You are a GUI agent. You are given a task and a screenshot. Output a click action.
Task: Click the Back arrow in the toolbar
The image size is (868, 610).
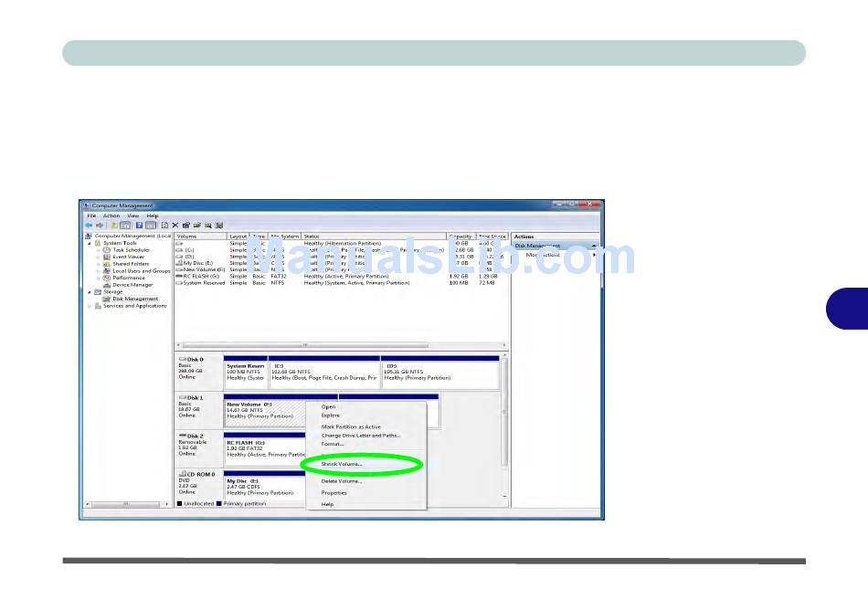click(x=89, y=226)
